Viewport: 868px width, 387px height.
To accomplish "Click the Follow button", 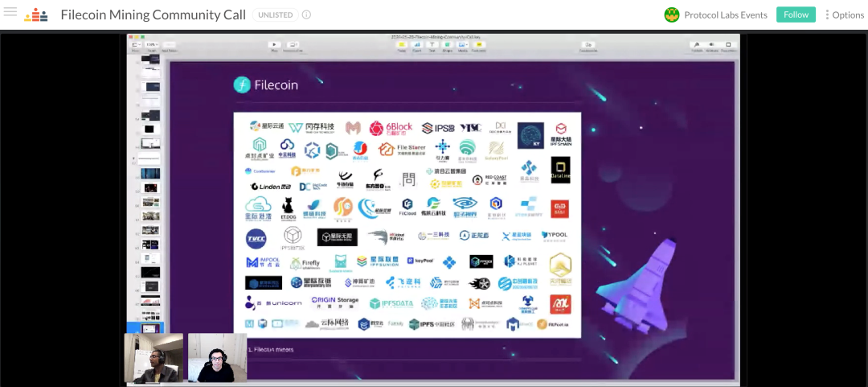I will pos(796,14).
